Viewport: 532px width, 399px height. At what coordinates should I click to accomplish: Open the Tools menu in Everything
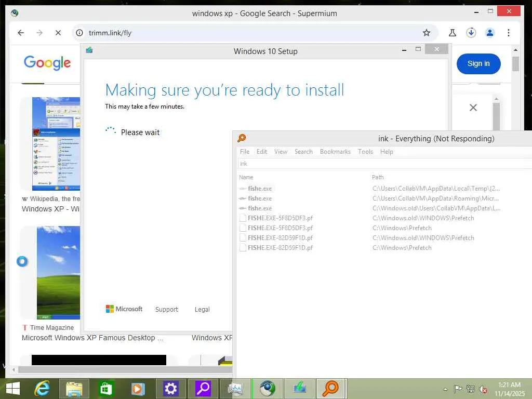point(365,152)
